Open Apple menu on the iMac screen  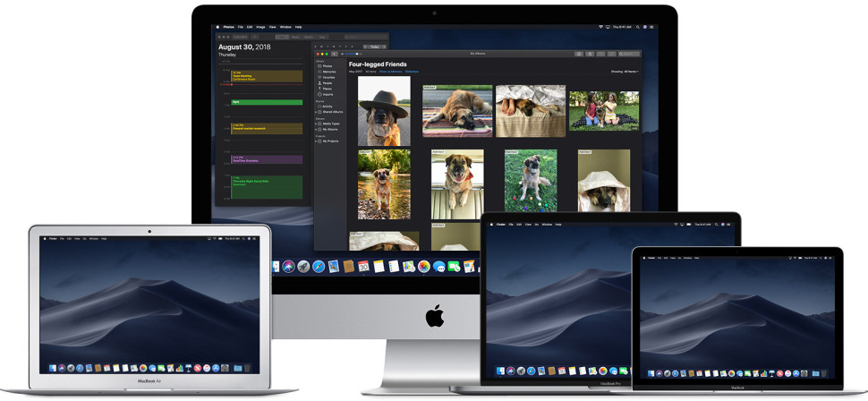[x=217, y=27]
